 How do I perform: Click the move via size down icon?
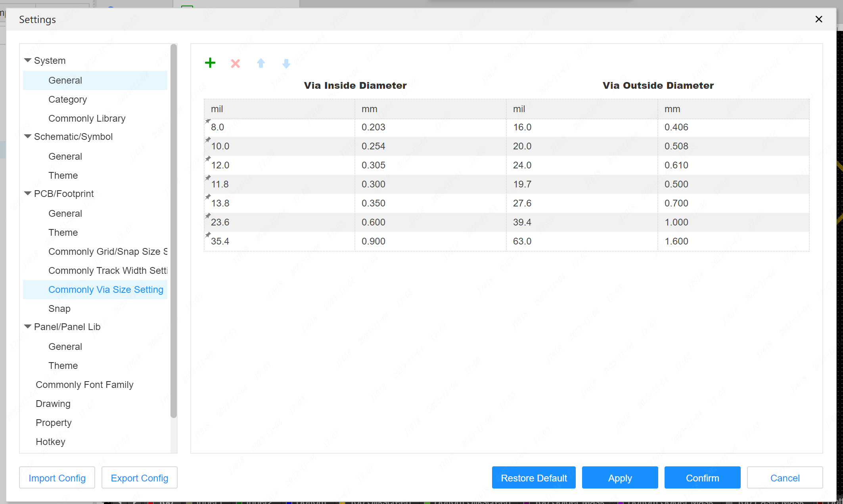(286, 63)
